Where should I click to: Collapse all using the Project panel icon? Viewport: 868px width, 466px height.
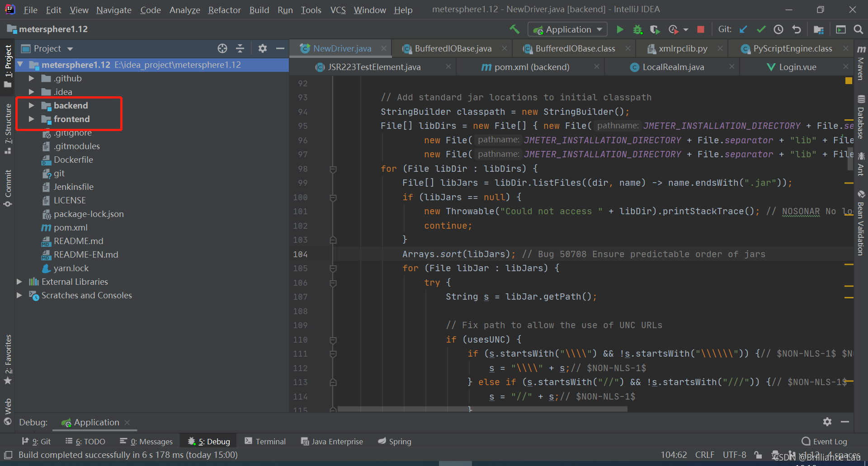point(240,48)
